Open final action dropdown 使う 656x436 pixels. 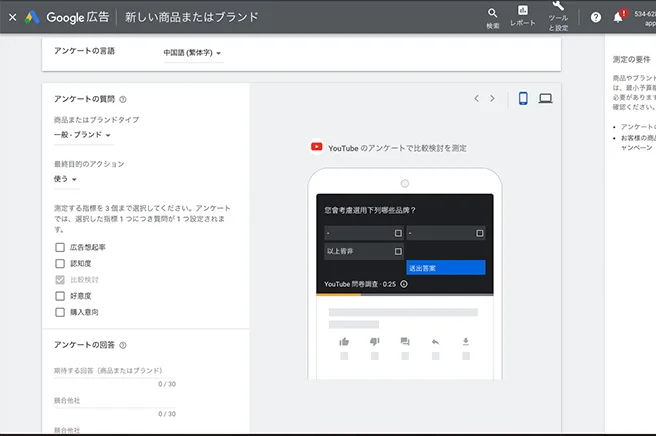(66, 179)
